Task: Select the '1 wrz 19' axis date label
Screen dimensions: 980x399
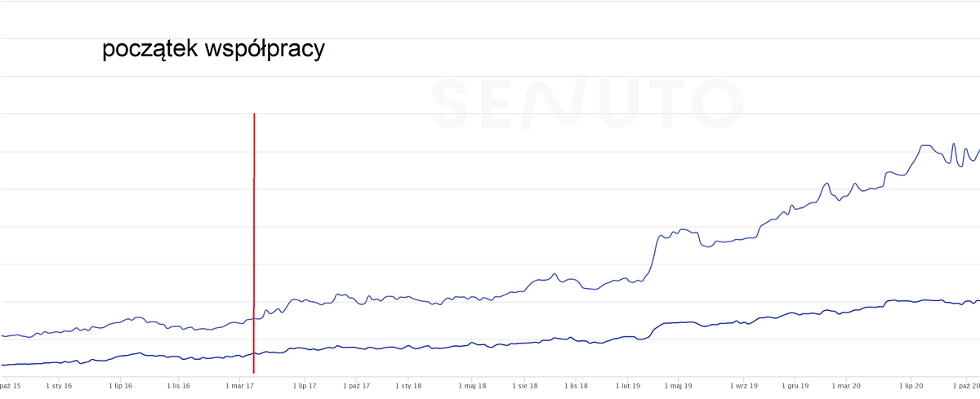Action: (744, 386)
